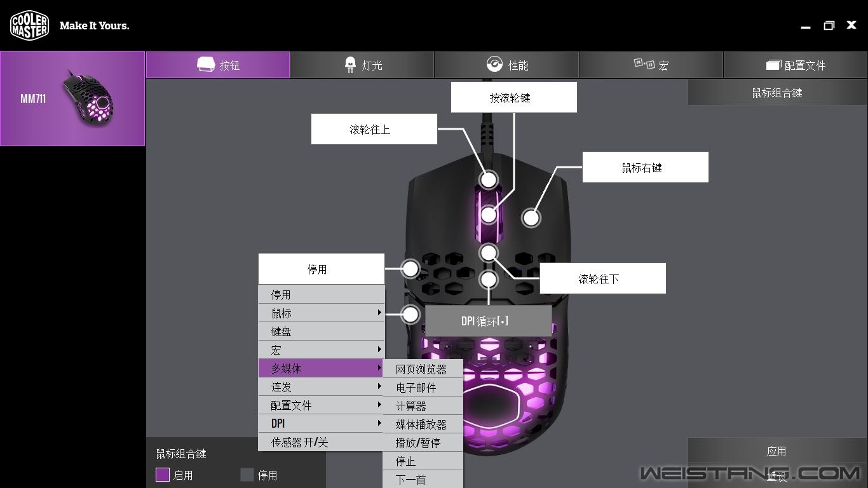The width and height of the screenshot is (868, 488).
Task: Open the 灯光 lighting tab
Action: coord(362,65)
